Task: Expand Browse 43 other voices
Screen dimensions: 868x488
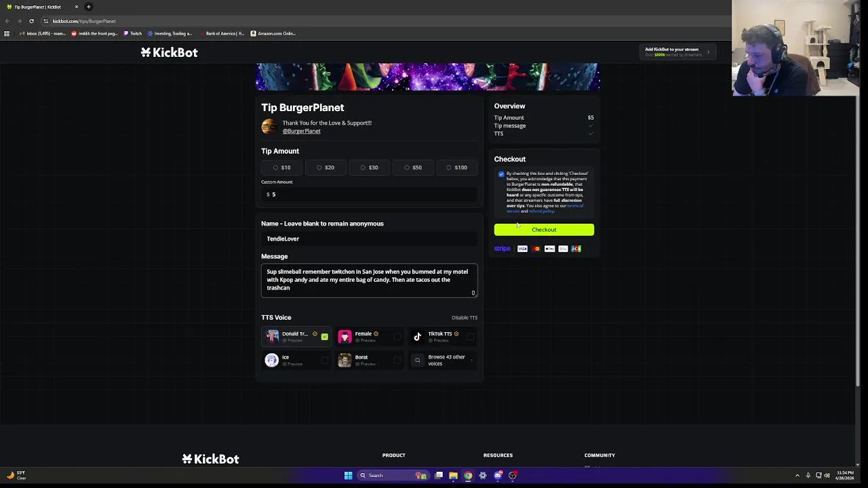Action: [442, 360]
